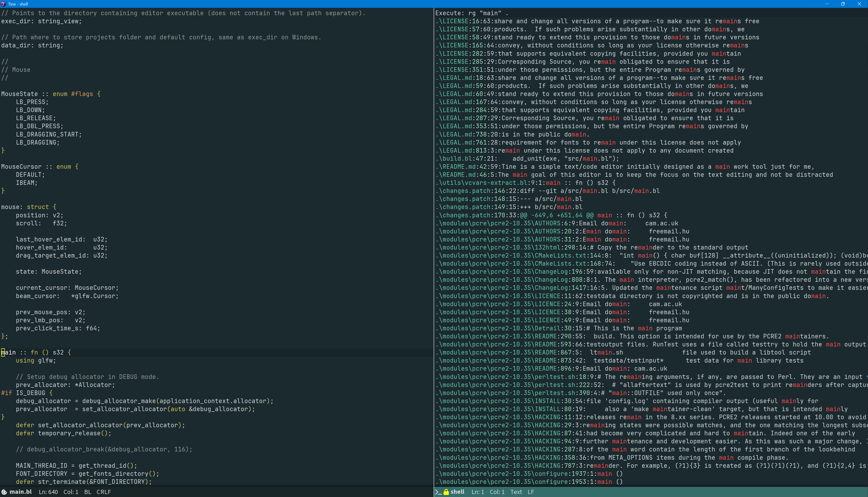The image size is (868, 497).
Task: Click the BL language mode indicator
Action: point(88,492)
